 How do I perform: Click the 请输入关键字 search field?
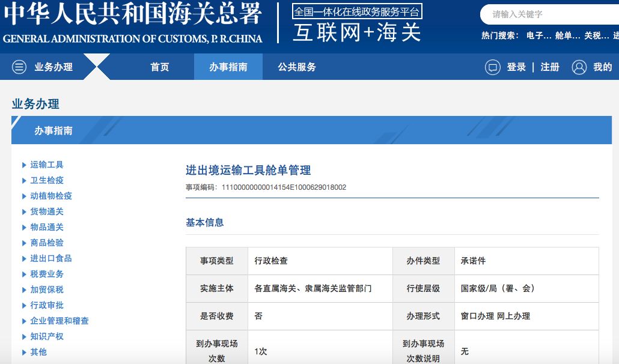[541, 13]
